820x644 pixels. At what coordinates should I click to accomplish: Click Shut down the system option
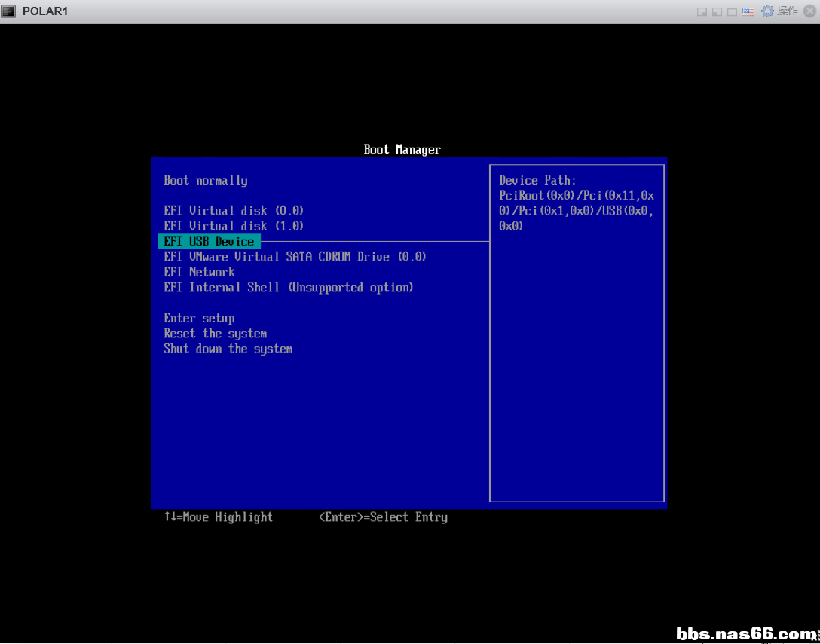click(x=228, y=349)
